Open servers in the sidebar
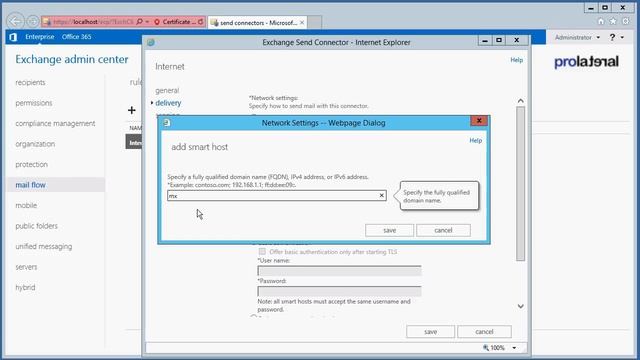 [x=26, y=267]
